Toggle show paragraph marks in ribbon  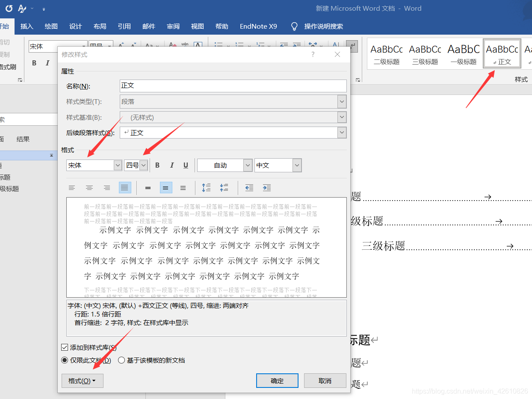pos(352,45)
